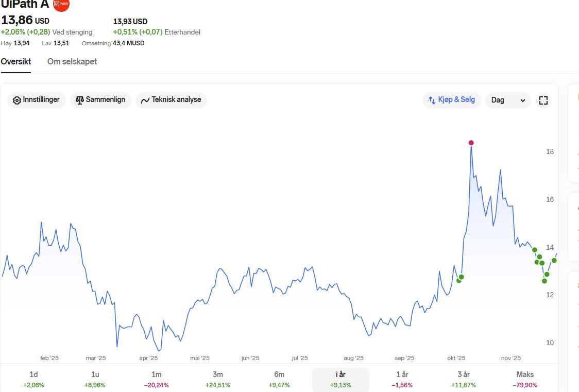This screenshot has width=579, height=392.
Task: Click the 18 price axis label
Action: pyautogui.click(x=550, y=152)
